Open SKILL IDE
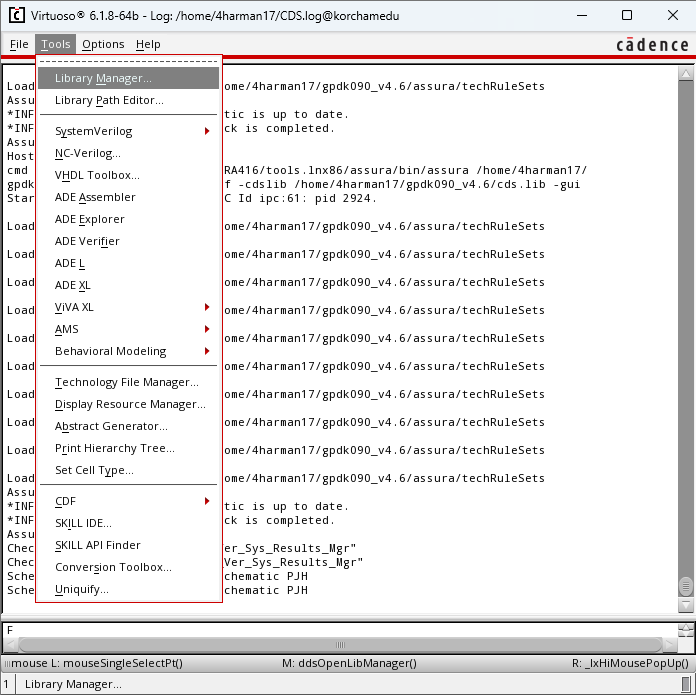The height and width of the screenshot is (695, 696). [128, 523]
